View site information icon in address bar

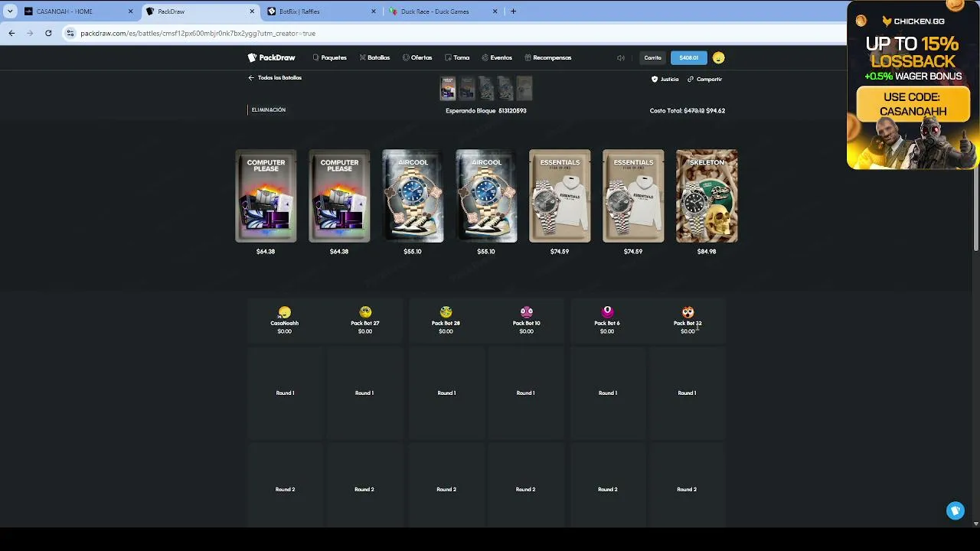[70, 33]
